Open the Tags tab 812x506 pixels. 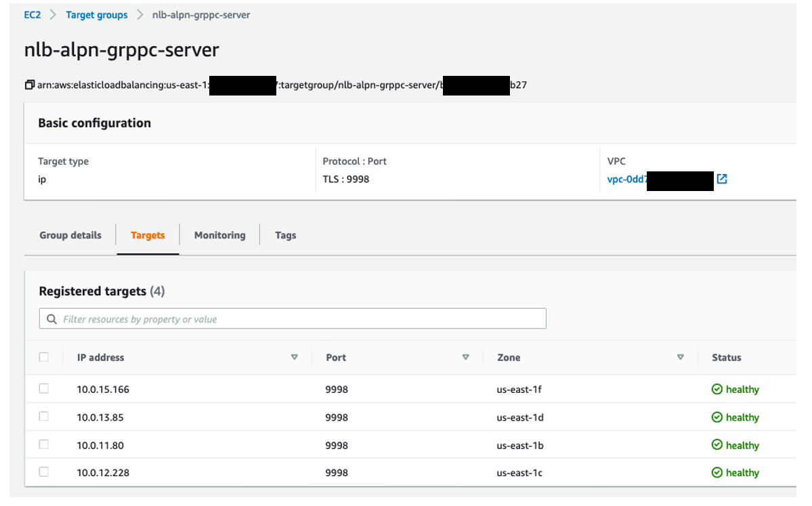(285, 235)
